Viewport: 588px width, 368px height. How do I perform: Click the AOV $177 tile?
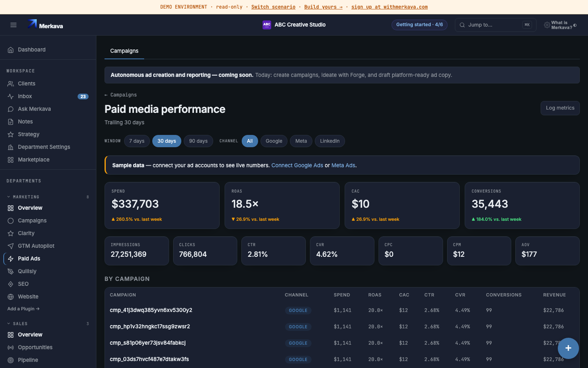tap(548, 251)
